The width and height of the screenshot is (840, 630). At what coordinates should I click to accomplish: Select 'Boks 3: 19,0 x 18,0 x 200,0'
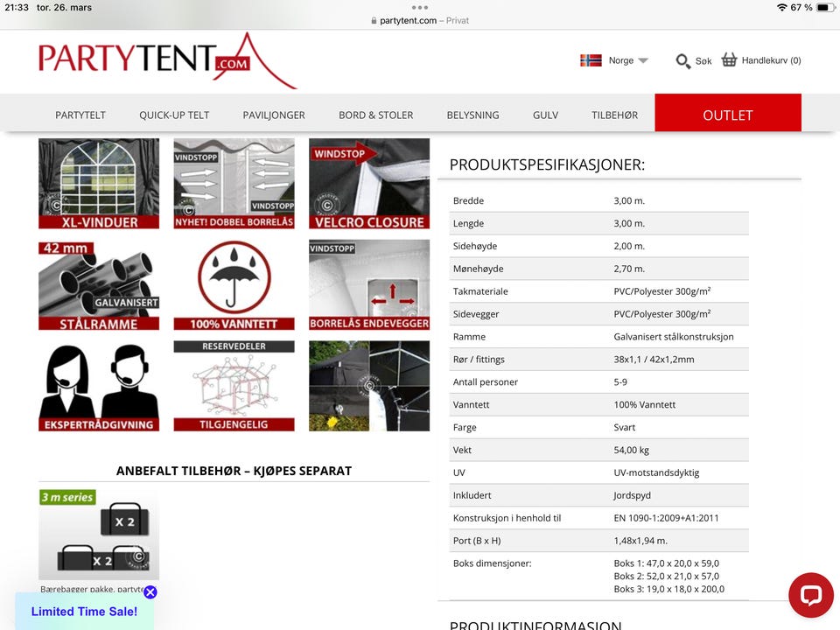pyautogui.click(x=669, y=589)
